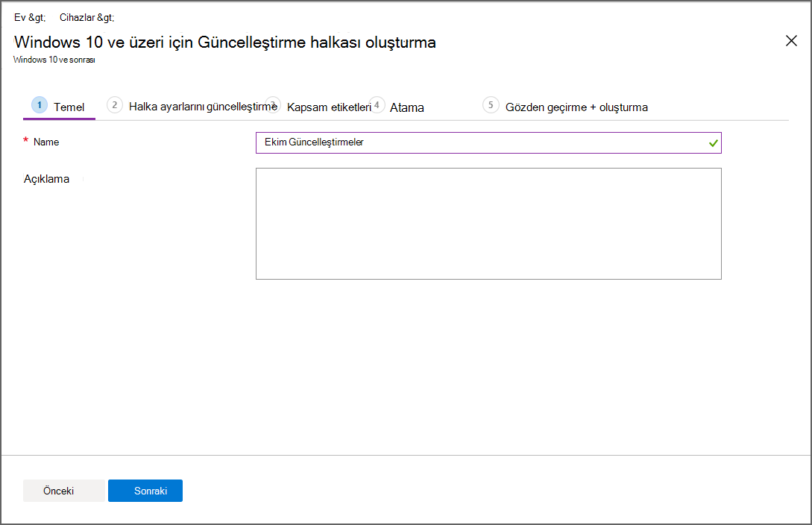812x525 pixels.
Task: Click the empty Açıklama text area
Action: (x=488, y=223)
